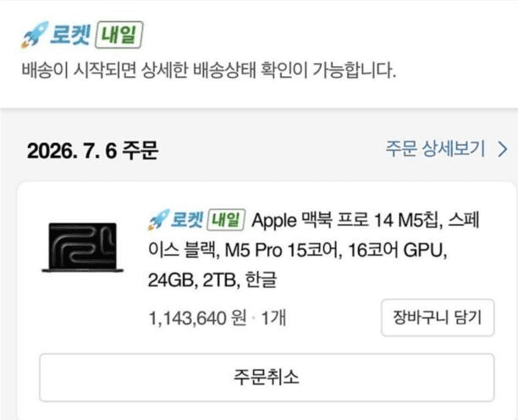518x420 pixels.
Task: Click the word Apple in the product name
Action: [274, 221]
